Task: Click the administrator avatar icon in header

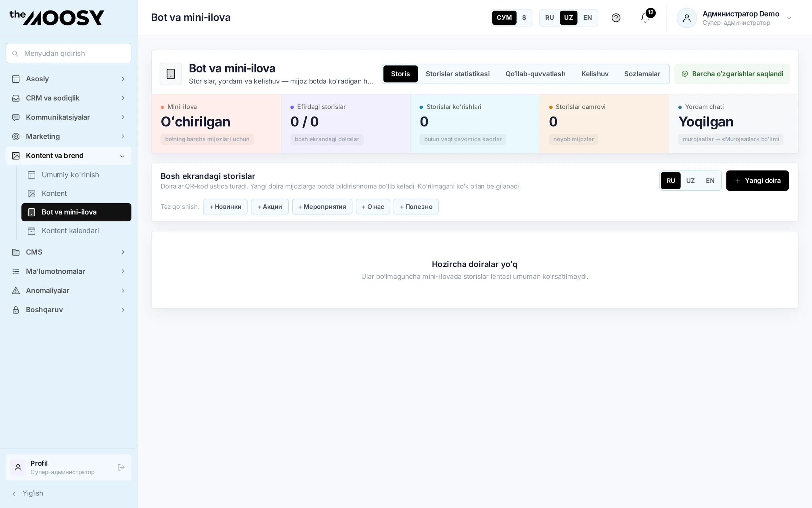Action: click(686, 18)
